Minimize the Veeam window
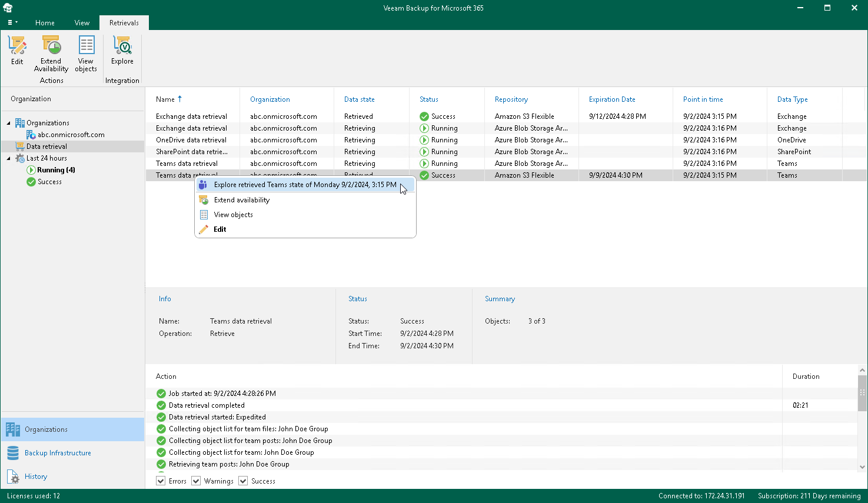Screen dimensions: 868x503 point(800,8)
